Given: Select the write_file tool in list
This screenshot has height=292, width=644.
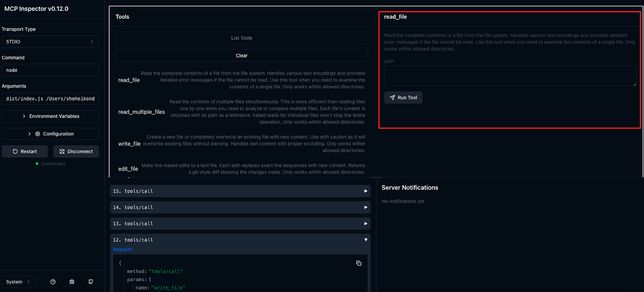Looking at the screenshot, I should [x=129, y=144].
